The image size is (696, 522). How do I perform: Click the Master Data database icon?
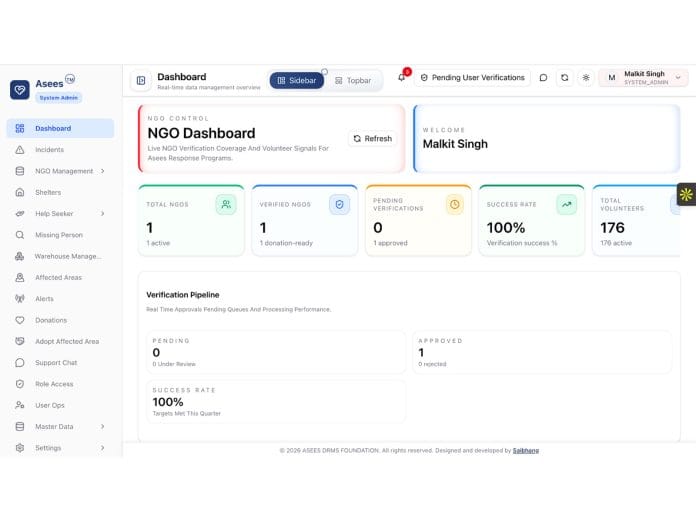point(20,427)
